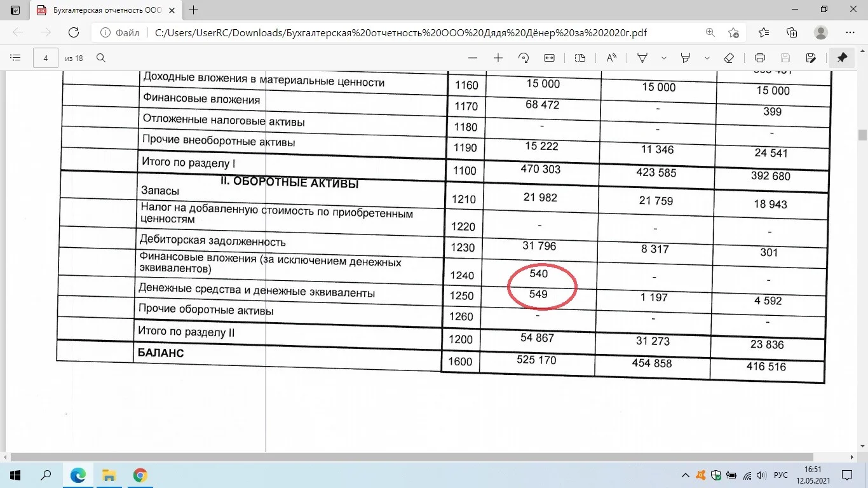The height and width of the screenshot is (488, 868).
Task: Open the page view settings
Action: click(580, 58)
